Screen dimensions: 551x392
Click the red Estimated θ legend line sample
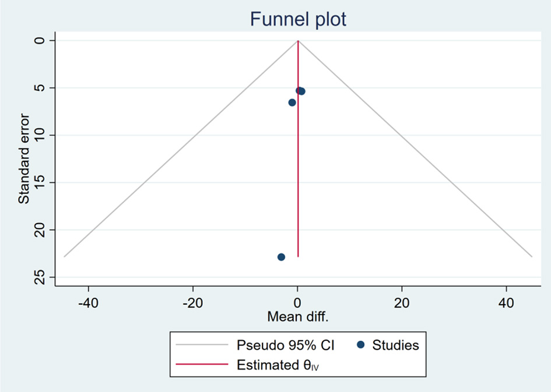[x=202, y=366]
